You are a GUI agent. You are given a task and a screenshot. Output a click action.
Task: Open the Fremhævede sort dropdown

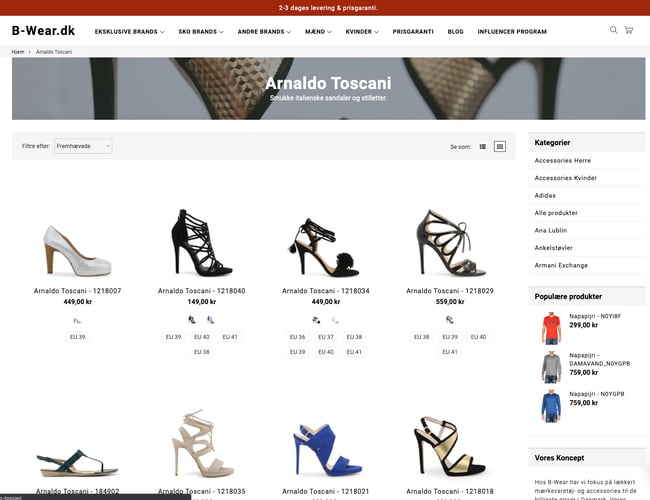(83, 146)
